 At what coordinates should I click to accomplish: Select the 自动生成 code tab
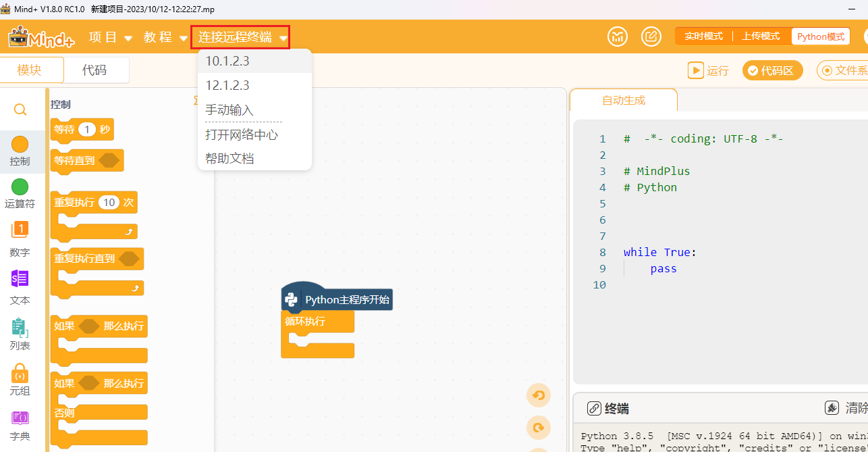pyautogui.click(x=624, y=100)
